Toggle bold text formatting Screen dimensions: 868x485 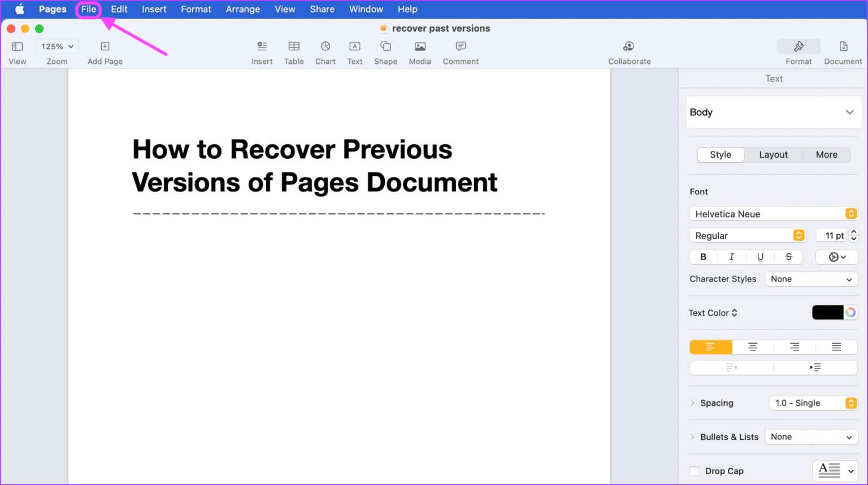tap(703, 257)
